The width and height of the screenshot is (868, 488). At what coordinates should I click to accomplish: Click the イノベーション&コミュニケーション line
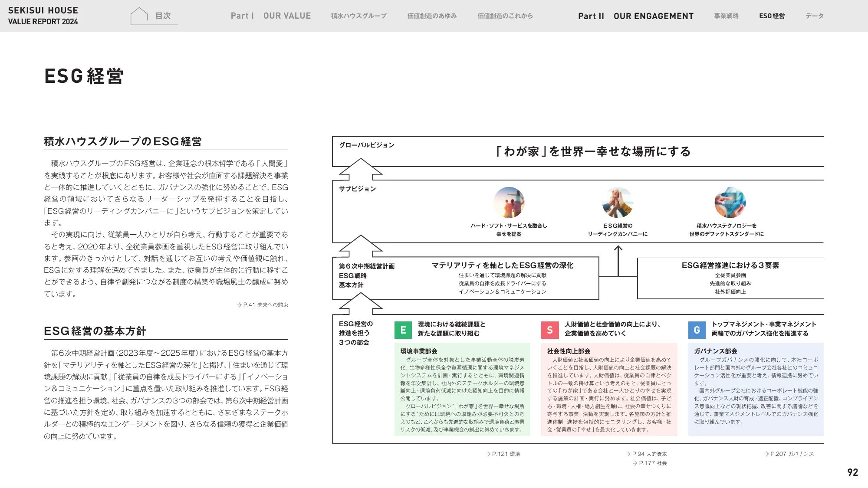coord(503,292)
